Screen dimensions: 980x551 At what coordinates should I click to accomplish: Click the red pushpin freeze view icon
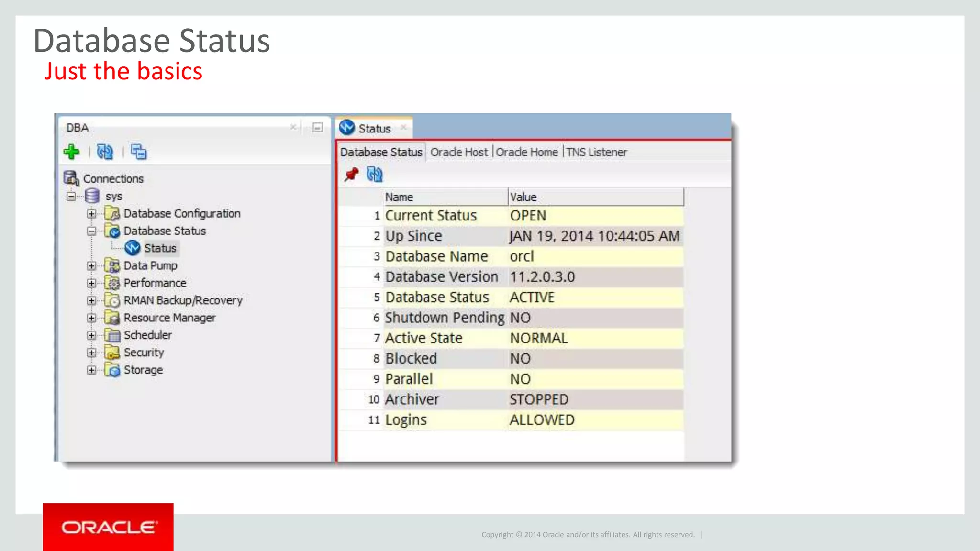pyautogui.click(x=352, y=175)
